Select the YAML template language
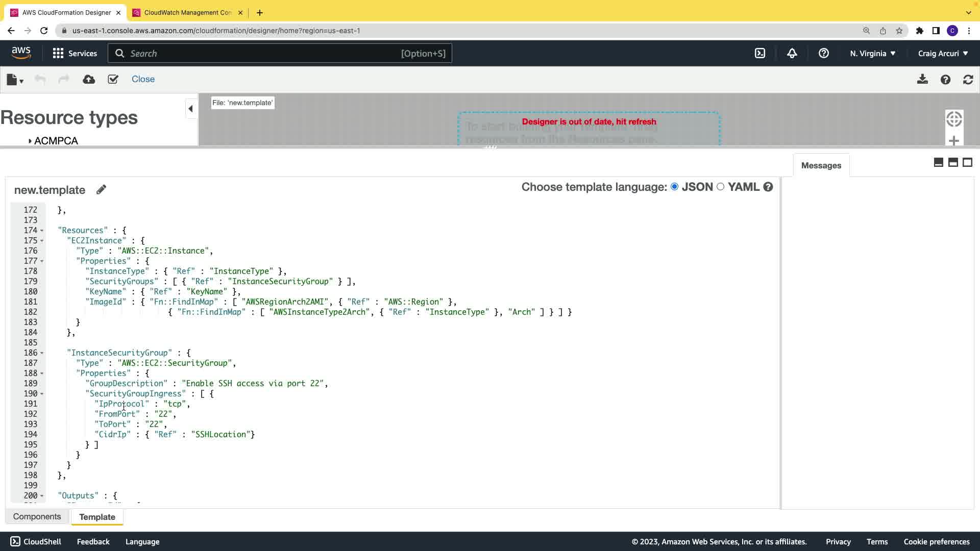This screenshot has height=551, width=980. click(720, 187)
